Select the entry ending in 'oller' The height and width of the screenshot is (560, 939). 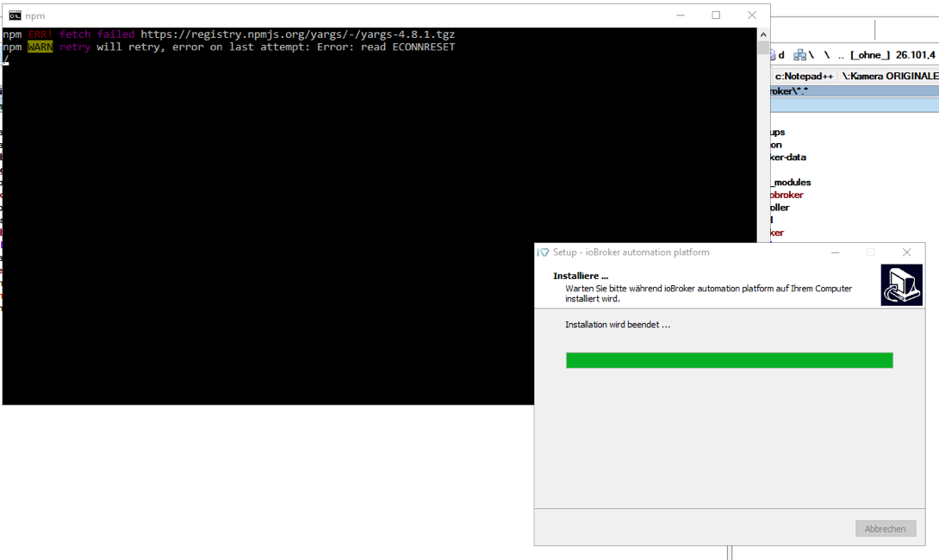(x=780, y=208)
